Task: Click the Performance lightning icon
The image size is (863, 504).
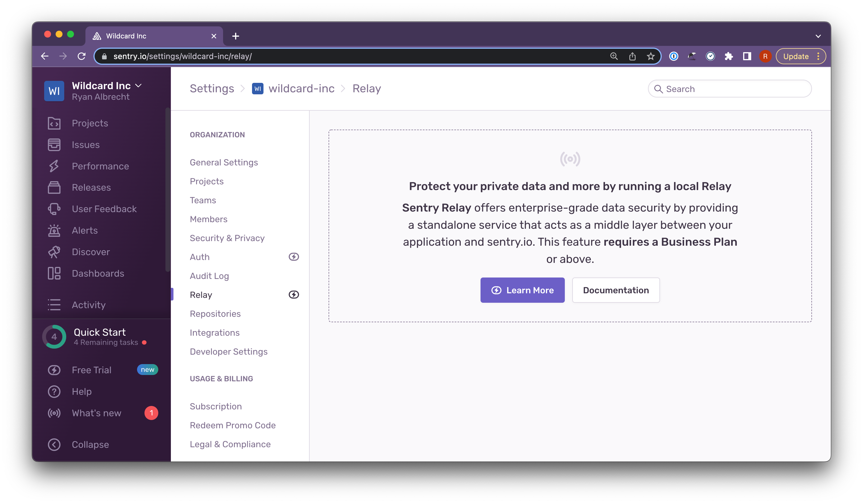Action: coord(54,166)
